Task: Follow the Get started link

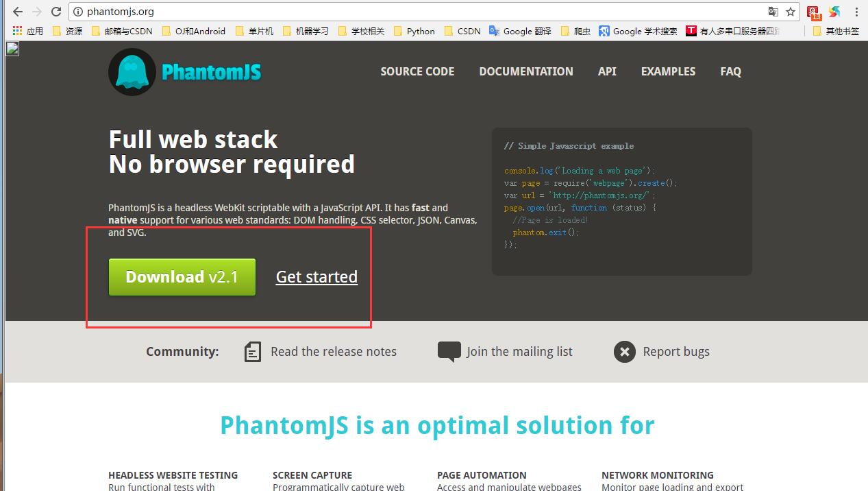Action: pyautogui.click(x=317, y=277)
